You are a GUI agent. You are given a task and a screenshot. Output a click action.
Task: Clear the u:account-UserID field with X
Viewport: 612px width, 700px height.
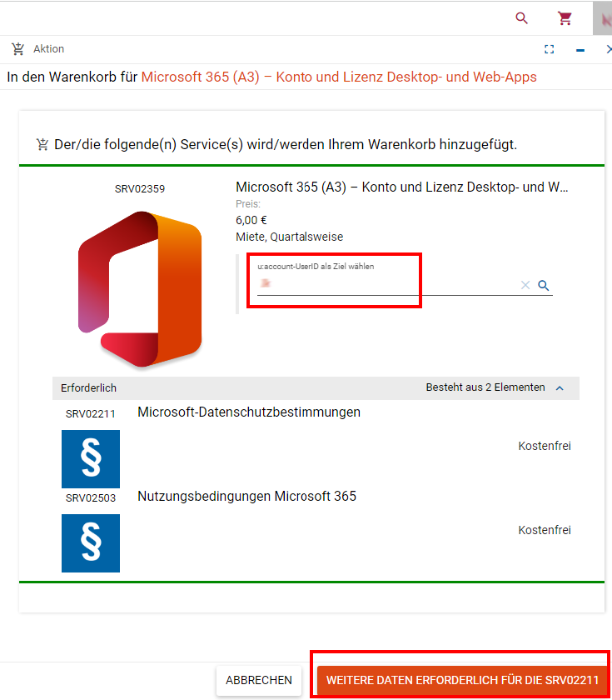(x=525, y=285)
